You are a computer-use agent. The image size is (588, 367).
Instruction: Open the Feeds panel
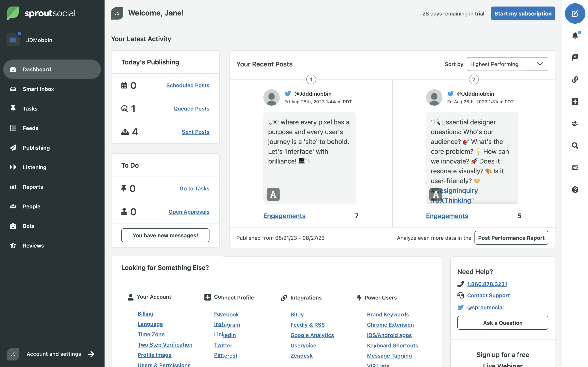pyautogui.click(x=30, y=128)
